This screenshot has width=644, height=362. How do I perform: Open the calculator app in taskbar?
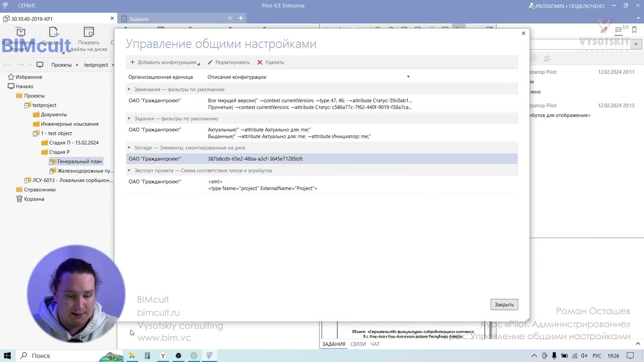(x=147, y=355)
